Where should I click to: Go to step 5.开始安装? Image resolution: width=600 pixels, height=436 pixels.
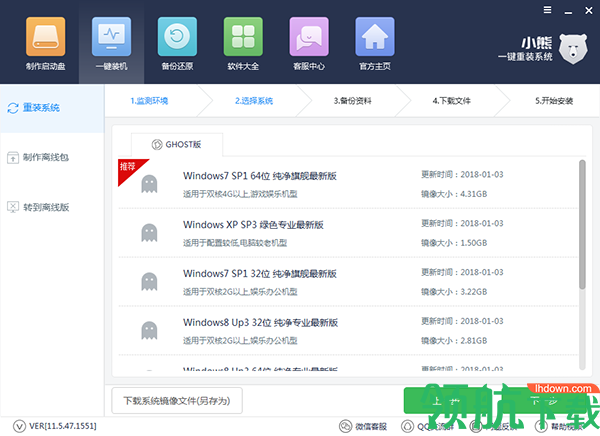[554, 101]
